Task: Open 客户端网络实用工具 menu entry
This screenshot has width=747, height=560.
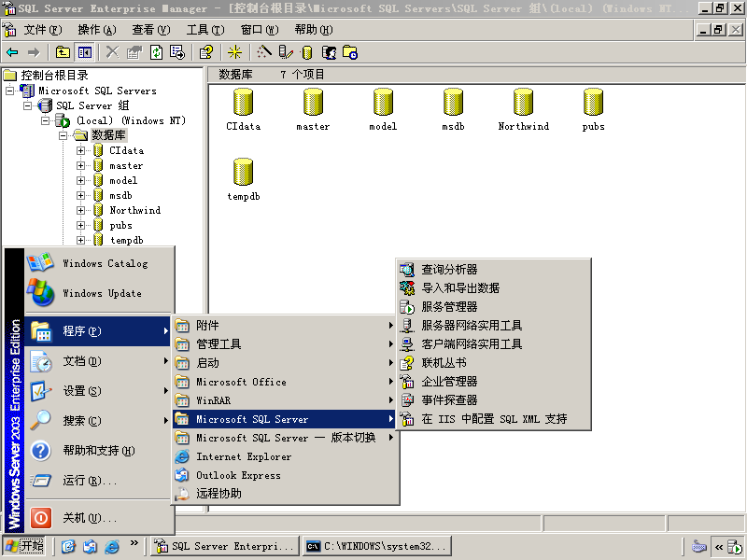Action: (x=494, y=343)
